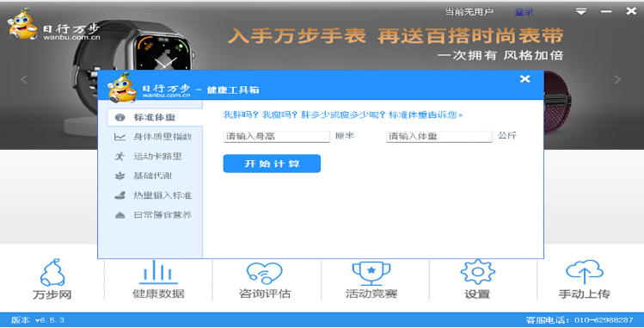Click the 版本 v6.5.3 status text
Screen dimensions: 644x328
pyautogui.click(x=38, y=319)
